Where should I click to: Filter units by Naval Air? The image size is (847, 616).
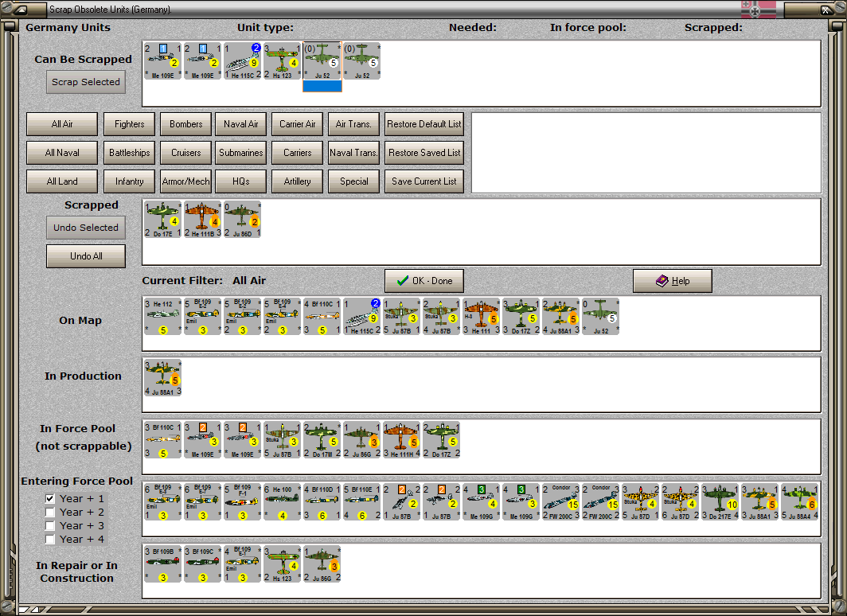241,124
